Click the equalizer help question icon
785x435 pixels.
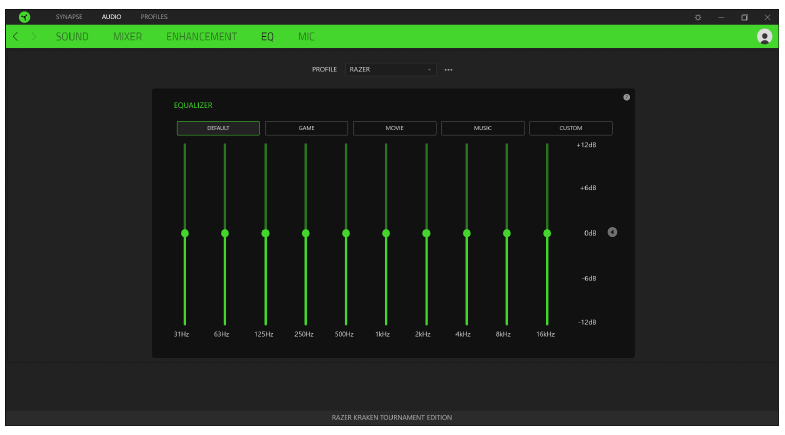point(626,97)
